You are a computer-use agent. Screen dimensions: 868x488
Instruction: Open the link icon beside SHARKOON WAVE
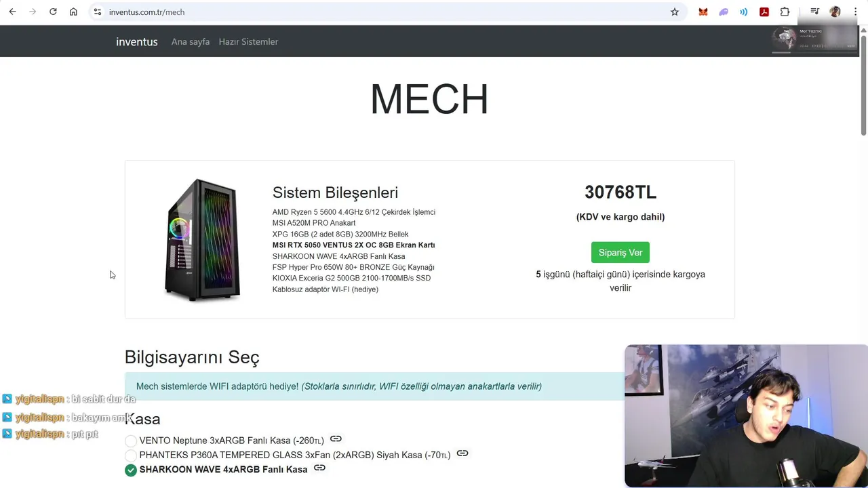point(319,468)
